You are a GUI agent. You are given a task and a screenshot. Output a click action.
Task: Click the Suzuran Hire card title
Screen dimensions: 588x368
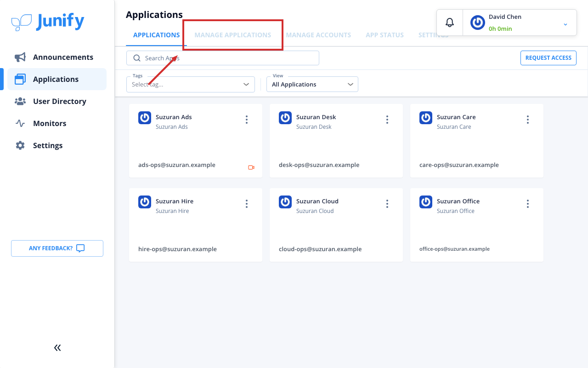click(175, 201)
